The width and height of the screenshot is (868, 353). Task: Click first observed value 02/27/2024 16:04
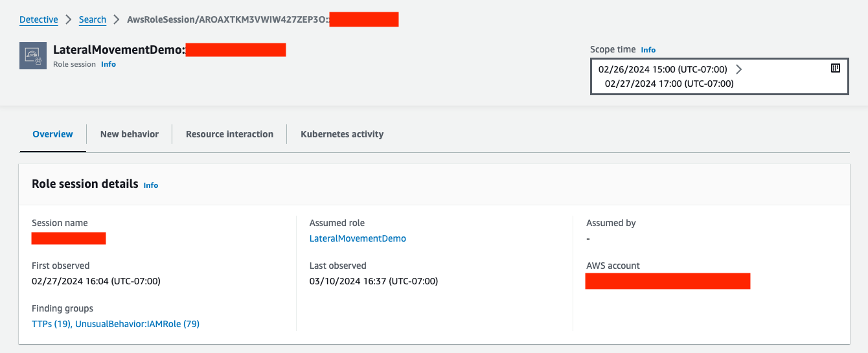tap(96, 281)
